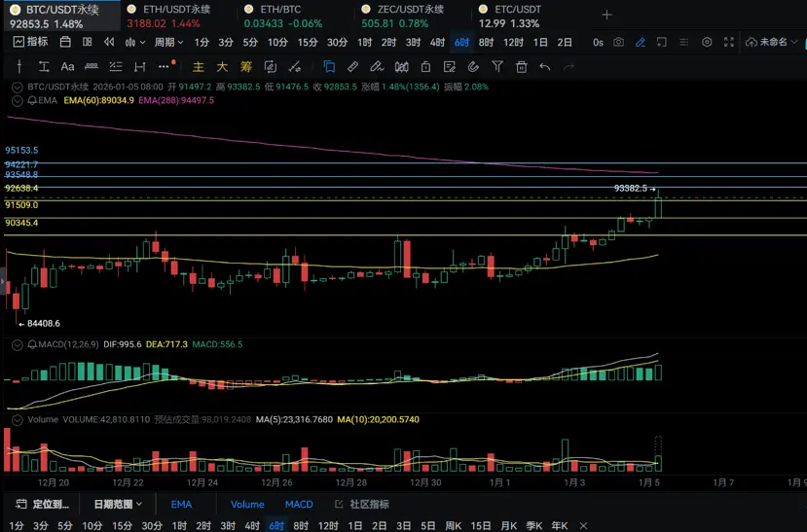
Task: Select the 5日 interval in bottom bar
Action: point(427,525)
